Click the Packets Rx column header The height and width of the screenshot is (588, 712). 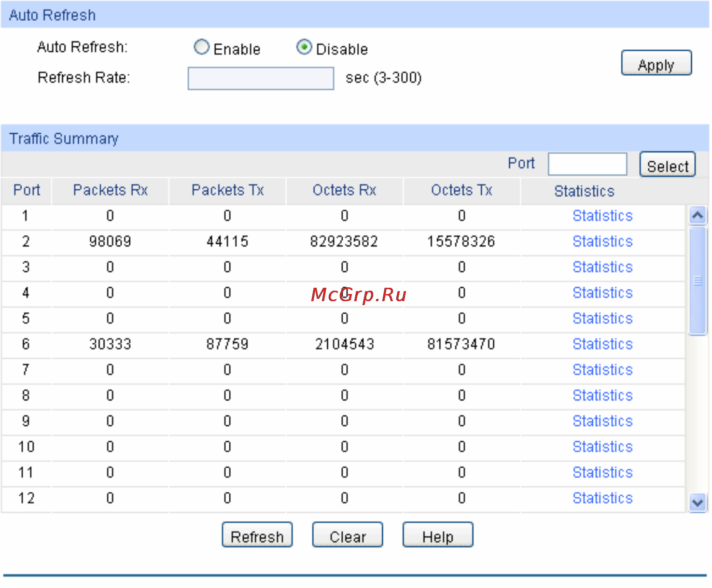tap(110, 190)
